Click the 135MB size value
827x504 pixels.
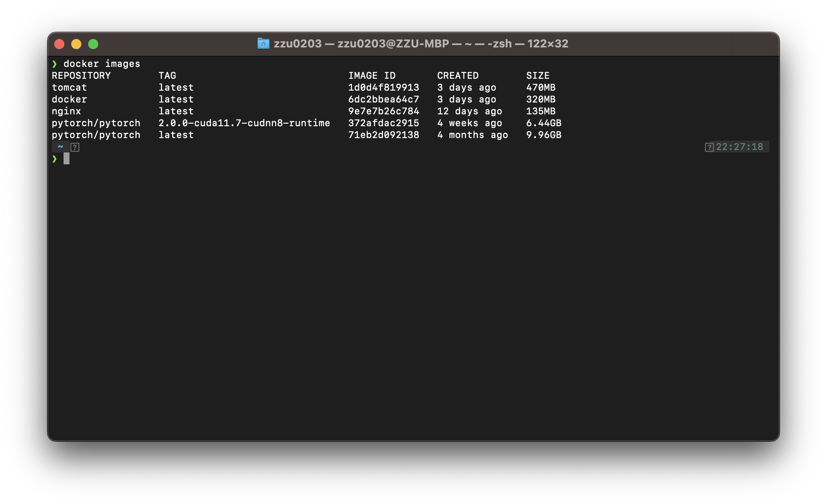[x=541, y=111]
